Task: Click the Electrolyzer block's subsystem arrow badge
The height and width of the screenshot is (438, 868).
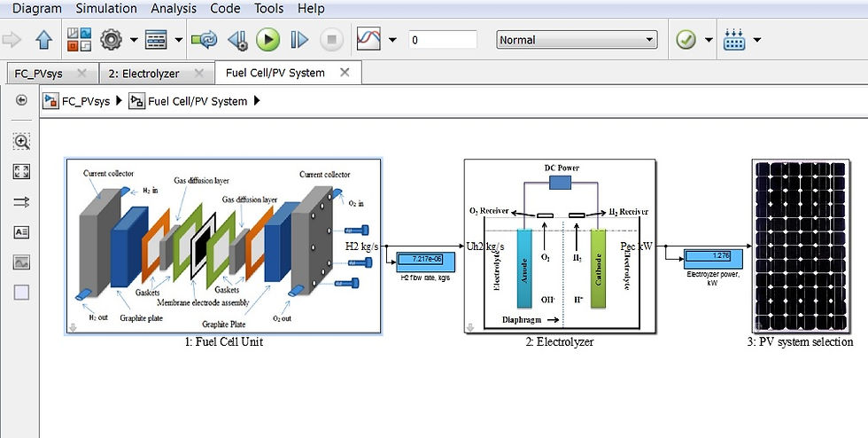Action: 470,327
